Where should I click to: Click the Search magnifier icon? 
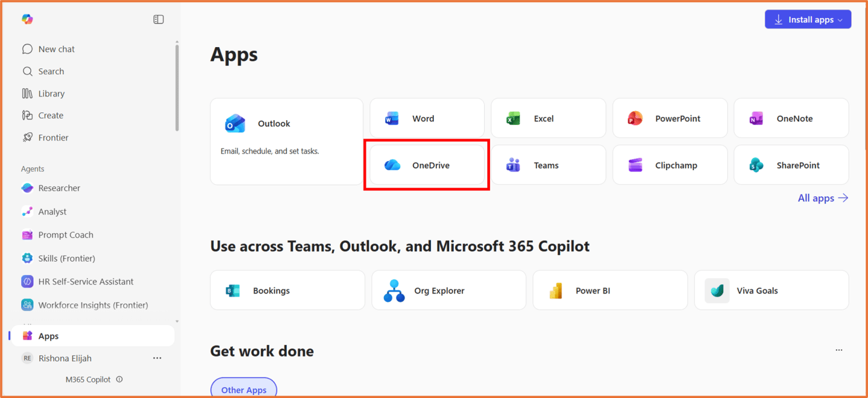[x=27, y=71]
